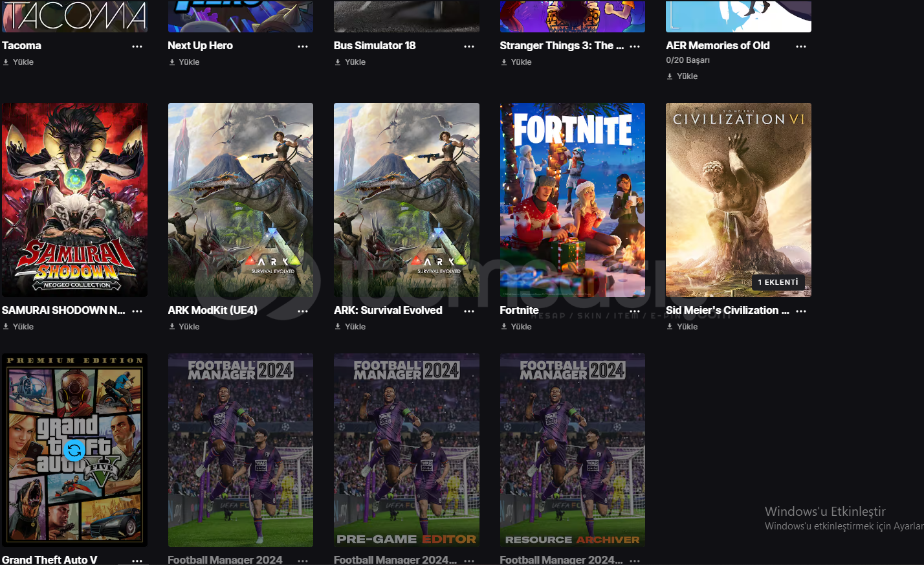
Task: Click the Tacoma cover image
Action: 74,16
